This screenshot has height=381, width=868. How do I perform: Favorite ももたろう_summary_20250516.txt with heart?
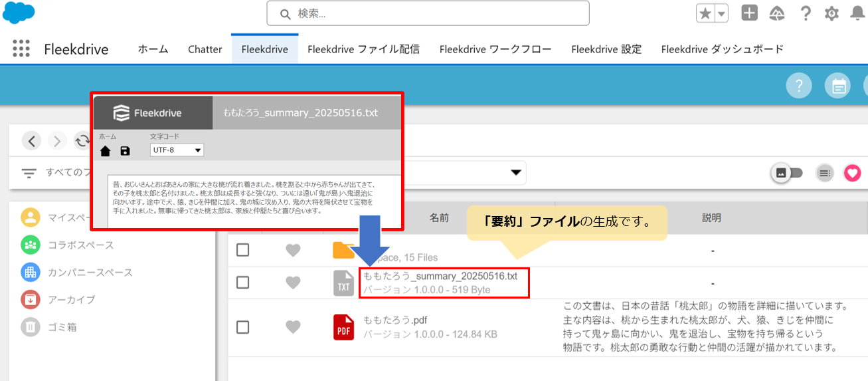tap(293, 282)
